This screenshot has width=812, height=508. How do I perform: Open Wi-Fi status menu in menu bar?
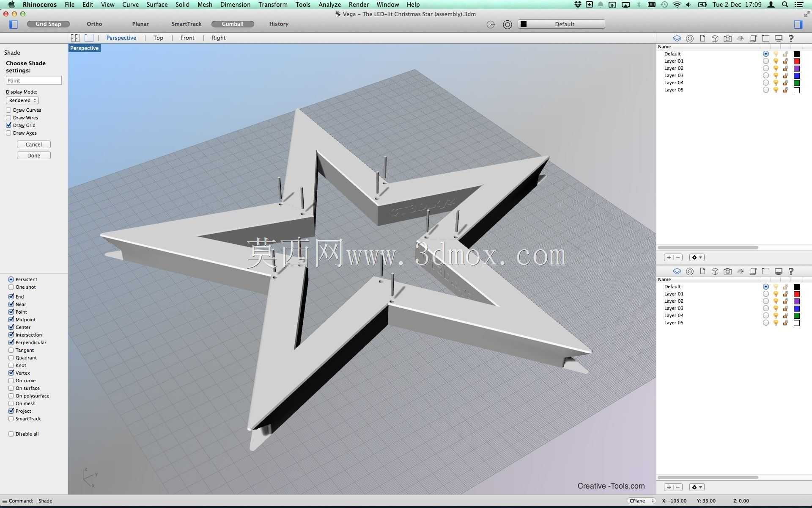677,5
